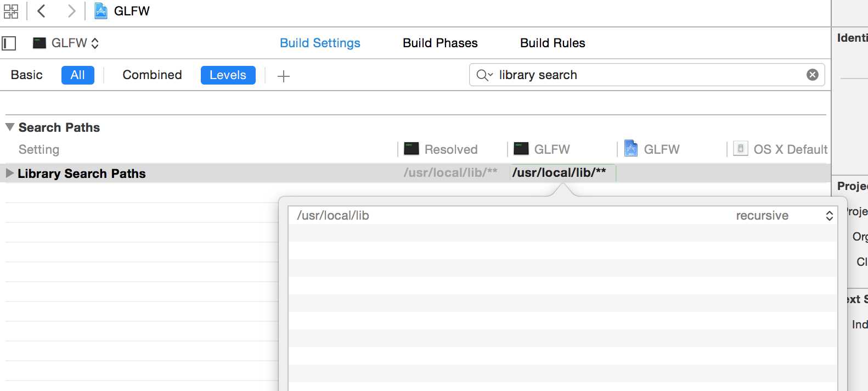This screenshot has height=391, width=868.
Task: Clear the search field text
Action: click(813, 75)
